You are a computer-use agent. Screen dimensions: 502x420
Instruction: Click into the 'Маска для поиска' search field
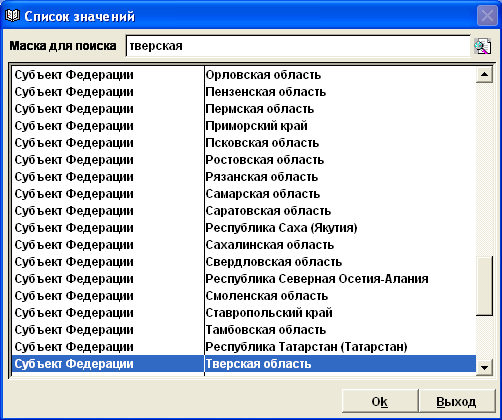[x=298, y=46]
